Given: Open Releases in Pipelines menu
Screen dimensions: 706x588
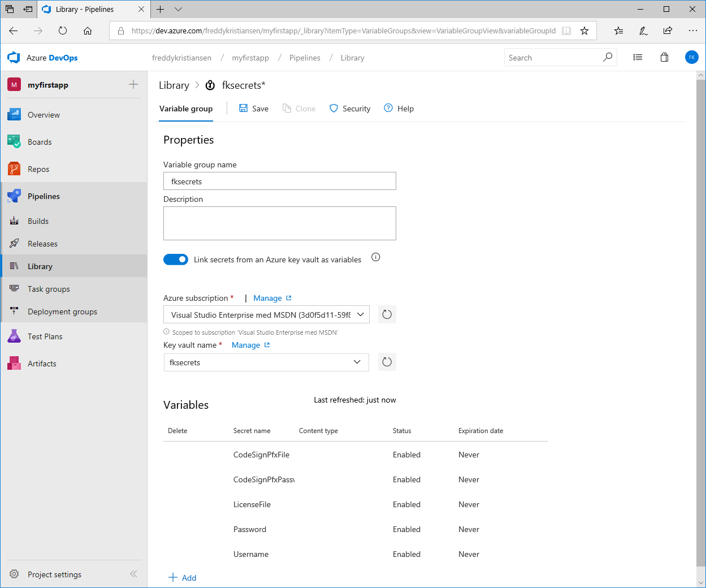Looking at the screenshot, I should coord(42,244).
